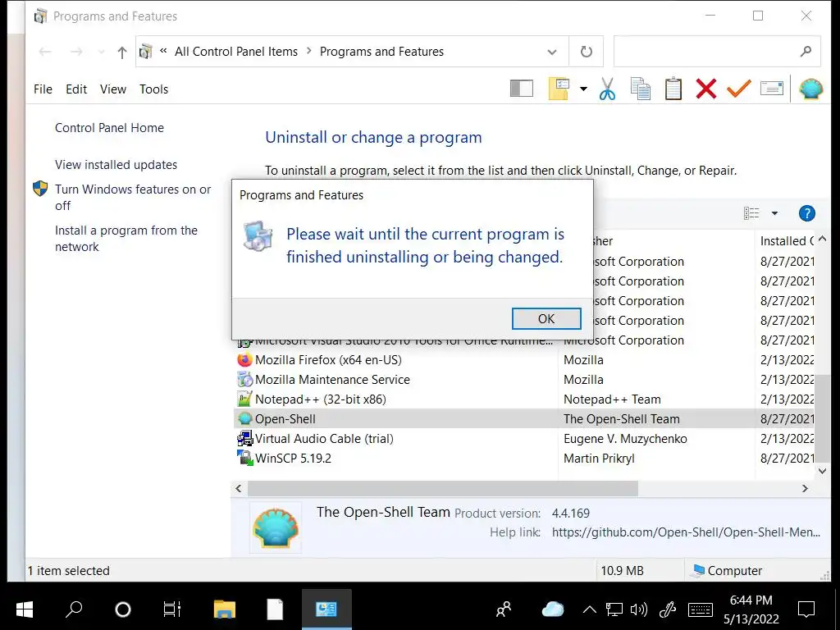Open the touch keyboard tray icon
The image size is (840, 630).
coord(701,609)
